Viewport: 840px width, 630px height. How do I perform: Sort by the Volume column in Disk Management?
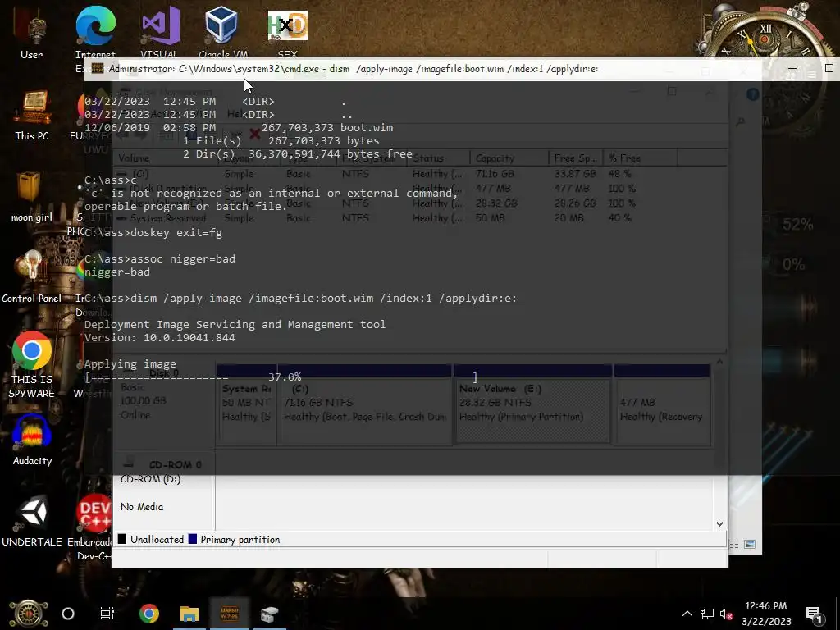point(166,158)
